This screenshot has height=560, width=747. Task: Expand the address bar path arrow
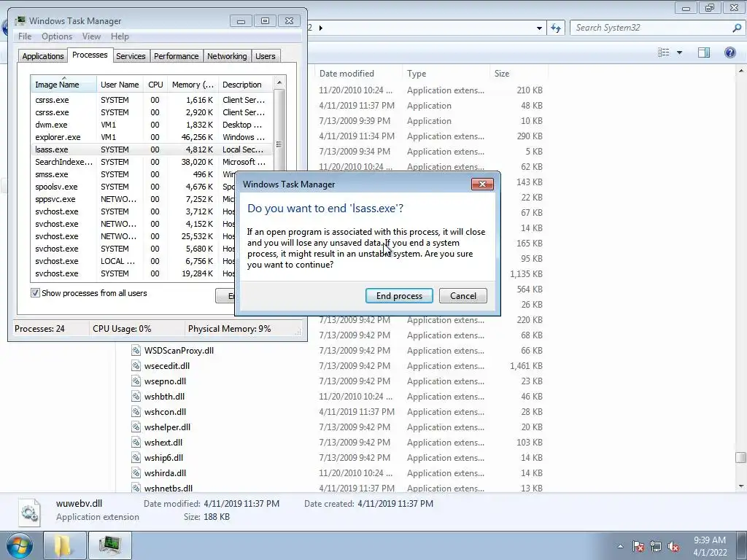(x=321, y=28)
